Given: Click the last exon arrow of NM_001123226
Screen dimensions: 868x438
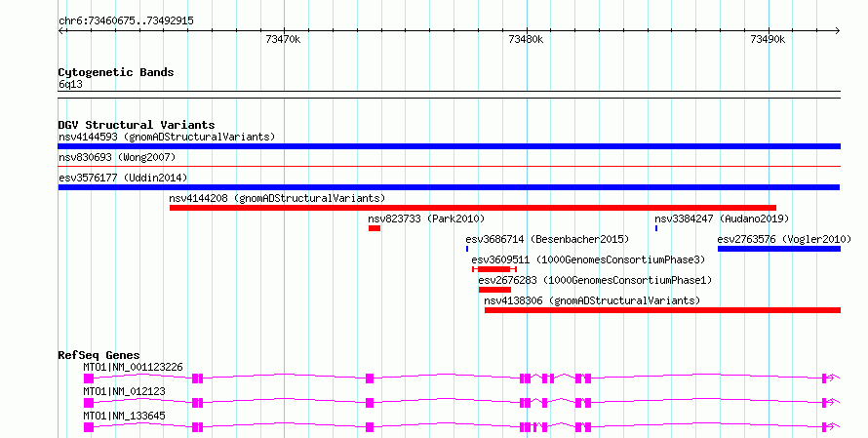Looking at the screenshot, I should click(830, 378).
